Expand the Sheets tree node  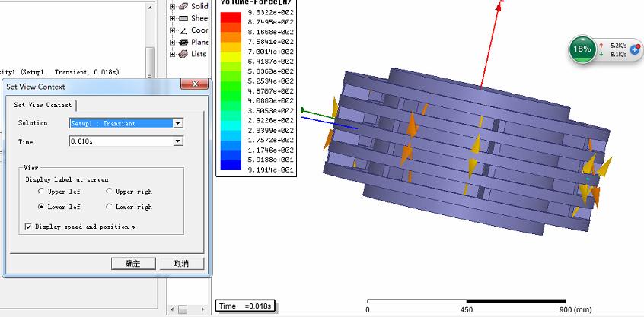point(173,18)
